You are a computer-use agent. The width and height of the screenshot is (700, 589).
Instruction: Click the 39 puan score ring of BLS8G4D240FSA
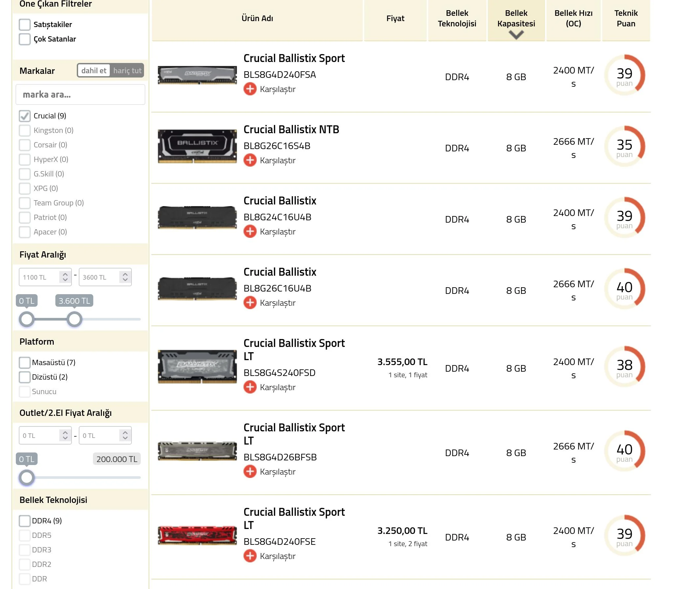tap(624, 75)
